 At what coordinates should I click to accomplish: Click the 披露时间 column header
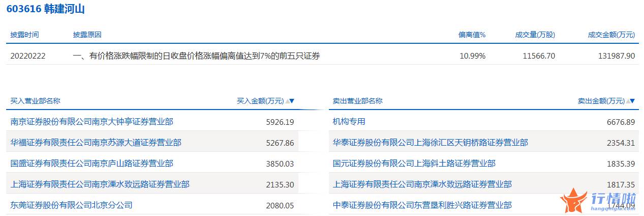click(24, 35)
